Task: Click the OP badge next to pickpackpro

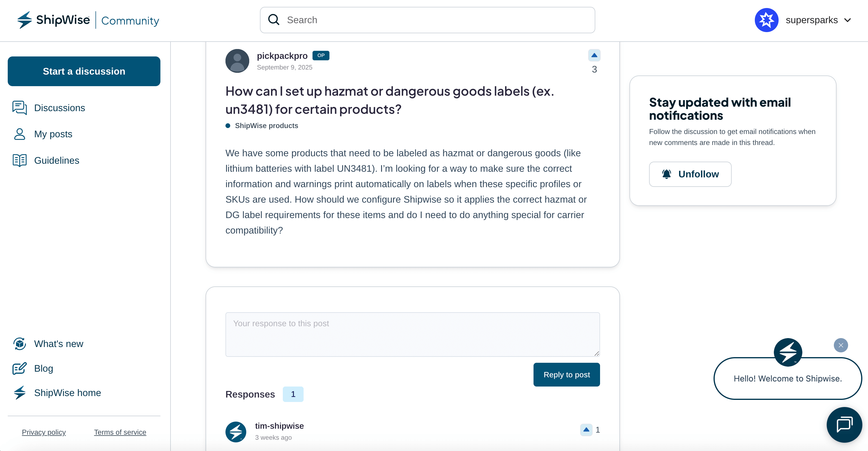Action: tap(321, 56)
